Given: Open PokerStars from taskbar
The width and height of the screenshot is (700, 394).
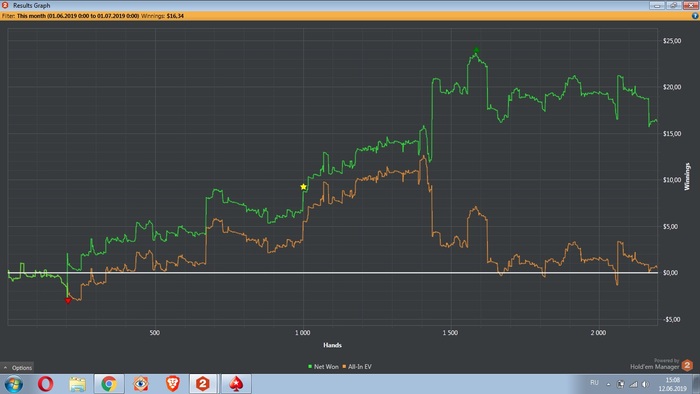Looking at the screenshot, I should [236, 384].
